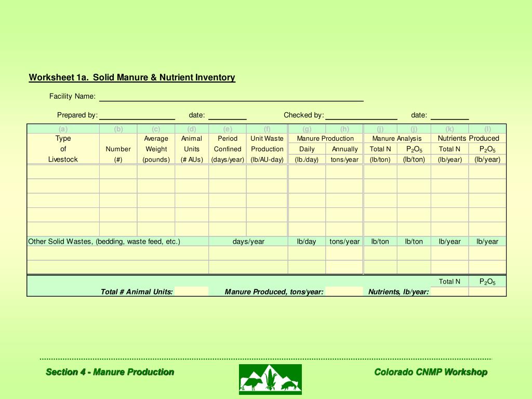Click the 'Animal Units (# AUs)' header
Viewport: 532px width, 399px height.
click(192, 149)
